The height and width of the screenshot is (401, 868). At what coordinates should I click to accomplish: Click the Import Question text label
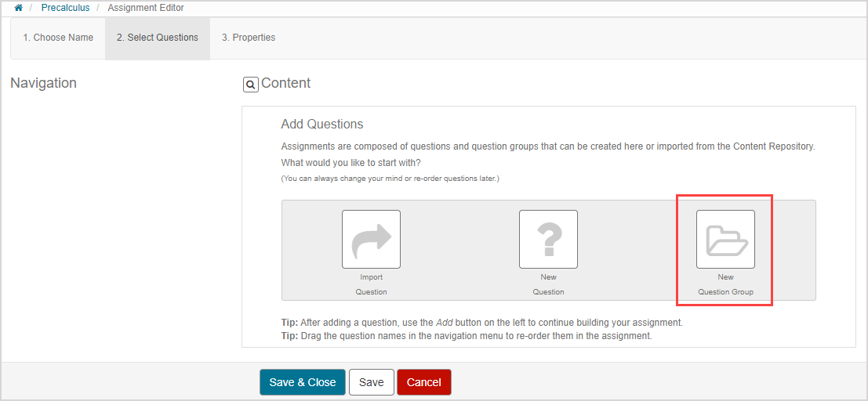coord(371,284)
